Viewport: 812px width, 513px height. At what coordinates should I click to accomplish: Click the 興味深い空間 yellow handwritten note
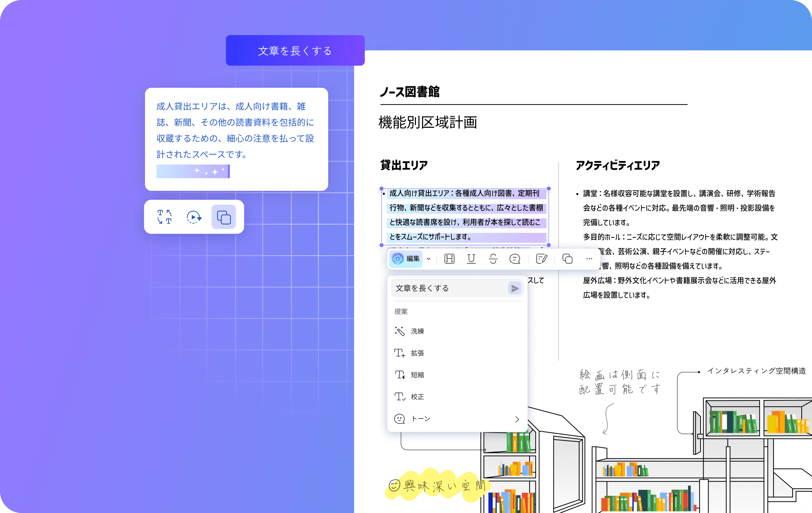pos(438,485)
